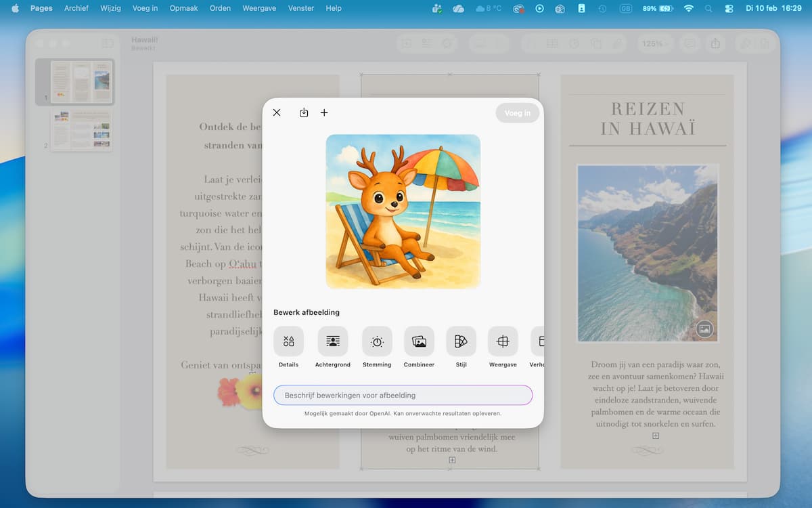Viewport: 812px width, 508px height.
Task: Type in the Beschrijf bewerkingen field
Action: 403,395
